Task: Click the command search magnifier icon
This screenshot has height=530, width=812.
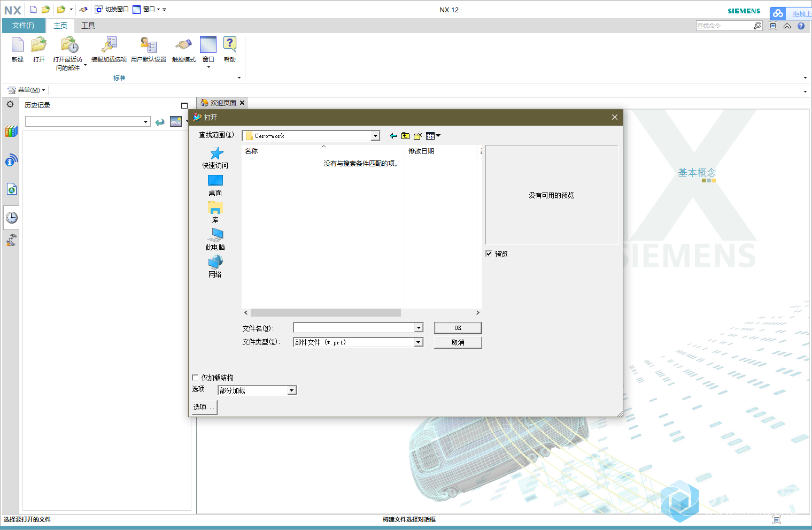Action: tap(757, 26)
